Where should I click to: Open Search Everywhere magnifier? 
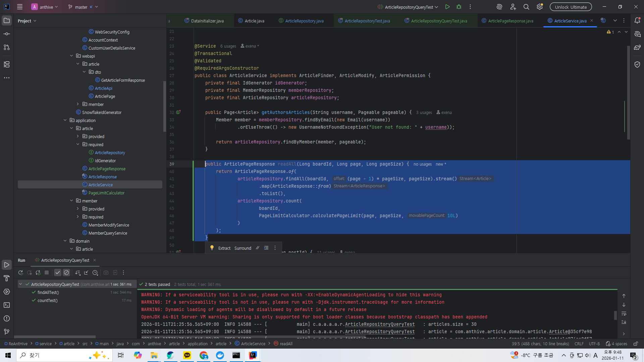pyautogui.click(x=526, y=7)
